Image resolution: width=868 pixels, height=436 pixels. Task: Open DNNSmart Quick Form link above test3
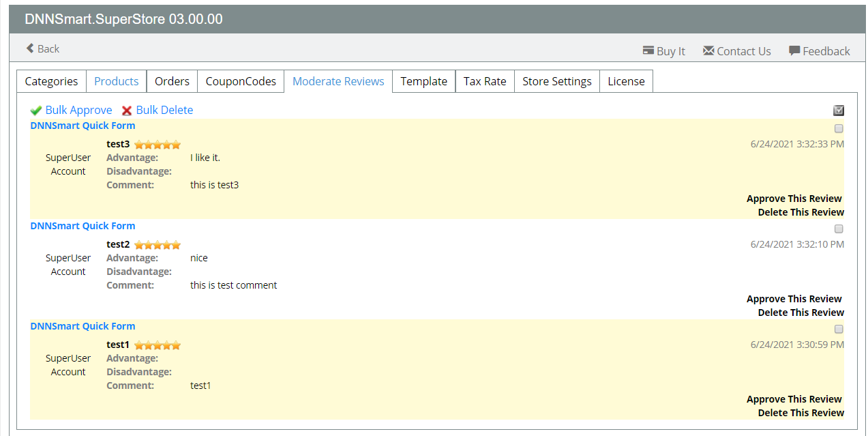83,126
